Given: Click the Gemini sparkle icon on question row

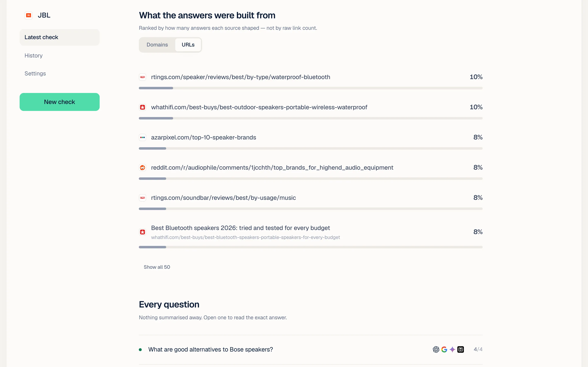Looking at the screenshot, I should click(452, 349).
